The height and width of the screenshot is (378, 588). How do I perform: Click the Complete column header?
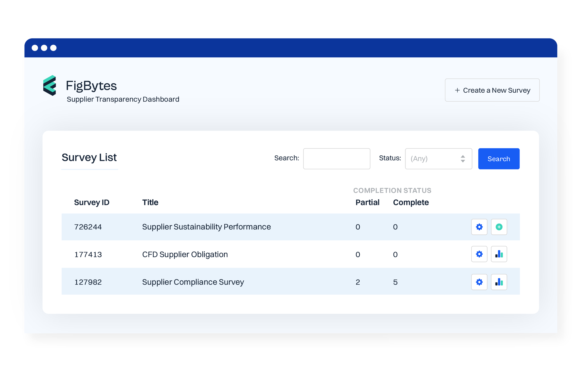[x=411, y=202]
